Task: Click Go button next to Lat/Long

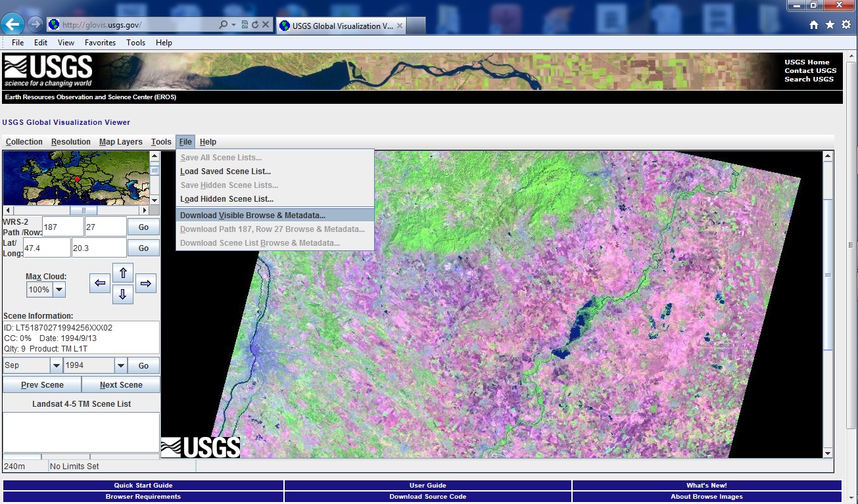Action: point(143,248)
